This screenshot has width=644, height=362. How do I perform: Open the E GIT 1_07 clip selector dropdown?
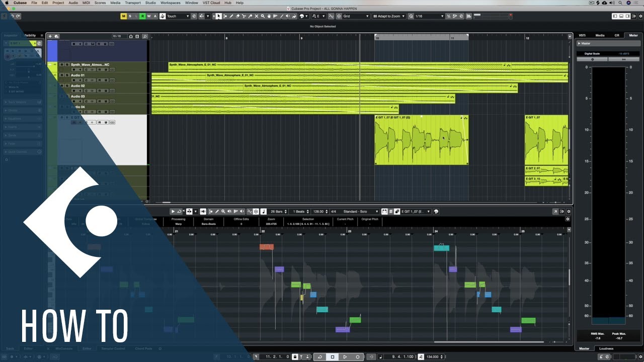pos(416,211)
